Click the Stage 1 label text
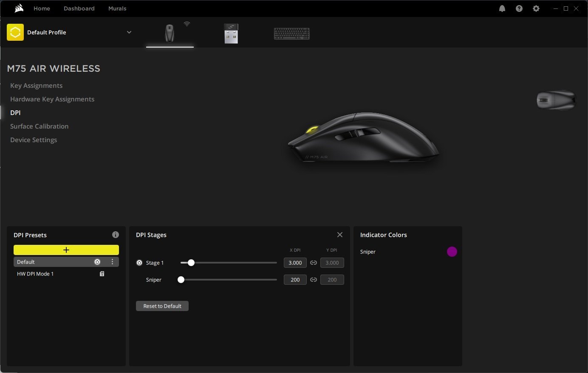Viewport: 588px width, 373px height. [155, 263]
